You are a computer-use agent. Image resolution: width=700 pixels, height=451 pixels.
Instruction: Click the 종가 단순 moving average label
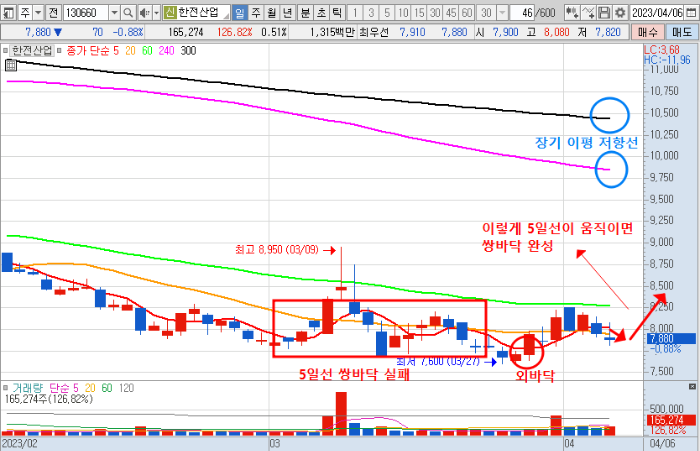tap(88, 51)
